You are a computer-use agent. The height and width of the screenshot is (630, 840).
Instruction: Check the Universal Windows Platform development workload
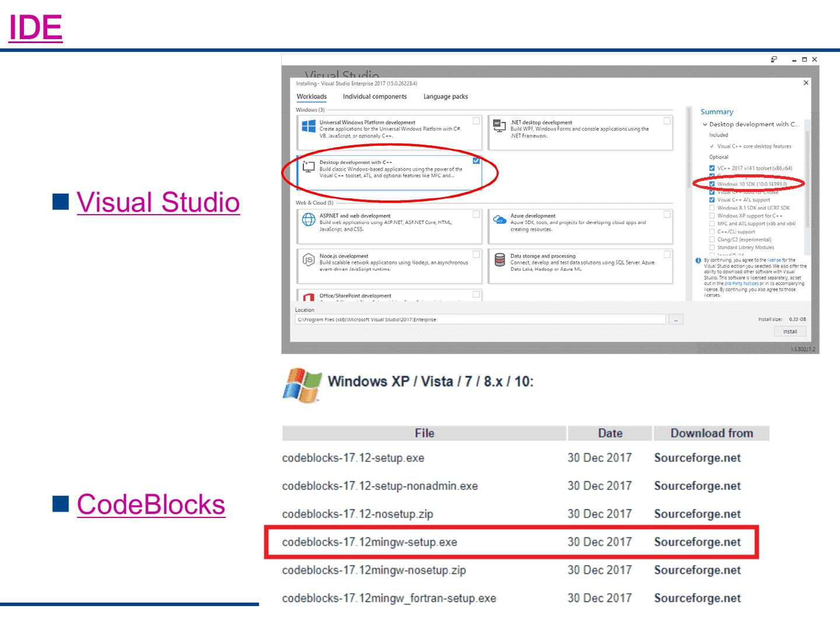click(x=476, y=121)
